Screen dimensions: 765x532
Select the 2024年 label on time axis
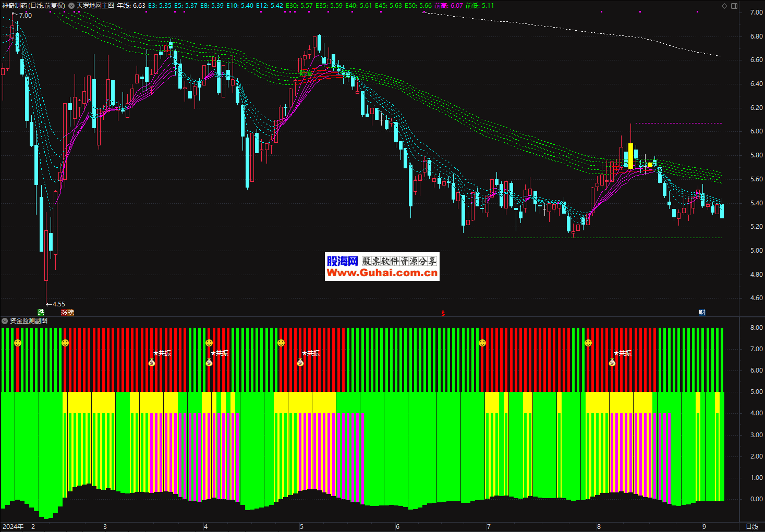click(13, 527)
